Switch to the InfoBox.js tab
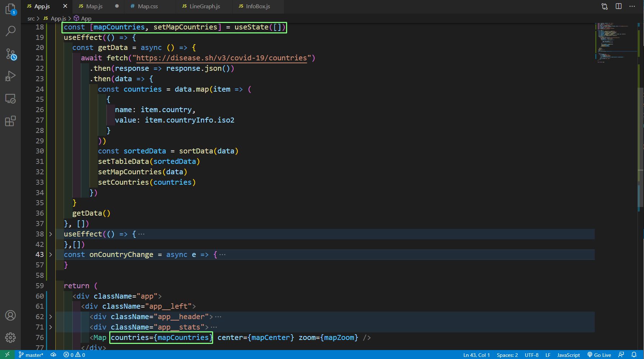The image size is (644, 359). click(x=258, y=6)
